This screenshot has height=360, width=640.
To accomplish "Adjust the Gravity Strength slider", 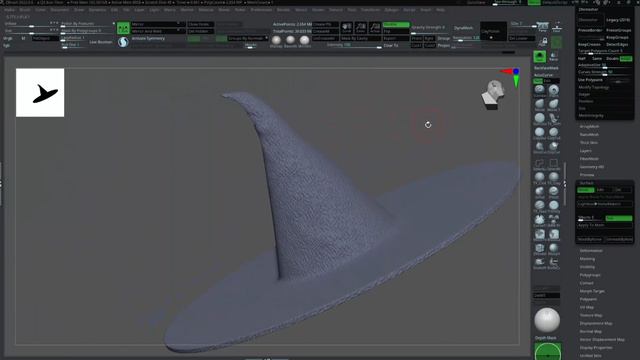I will (x=430, y=29).
